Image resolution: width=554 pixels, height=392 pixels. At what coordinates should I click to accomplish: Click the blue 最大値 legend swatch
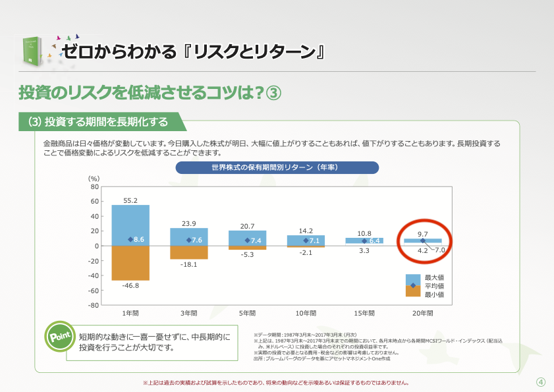coord(412,279)
